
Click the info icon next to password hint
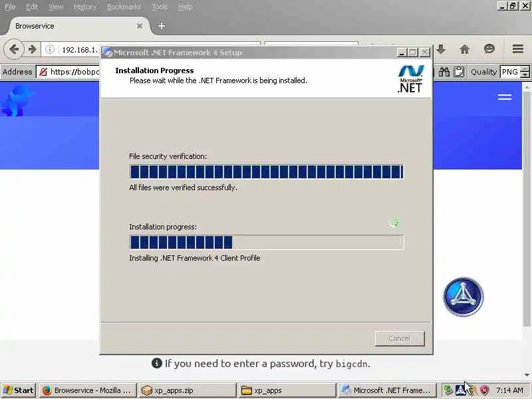(x=157, y=363)
